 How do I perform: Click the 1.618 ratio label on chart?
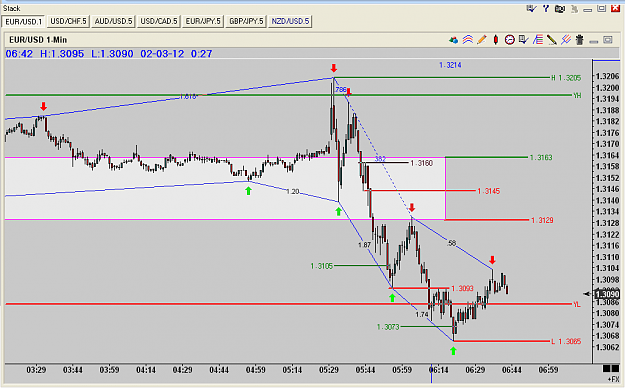[187, 97]
